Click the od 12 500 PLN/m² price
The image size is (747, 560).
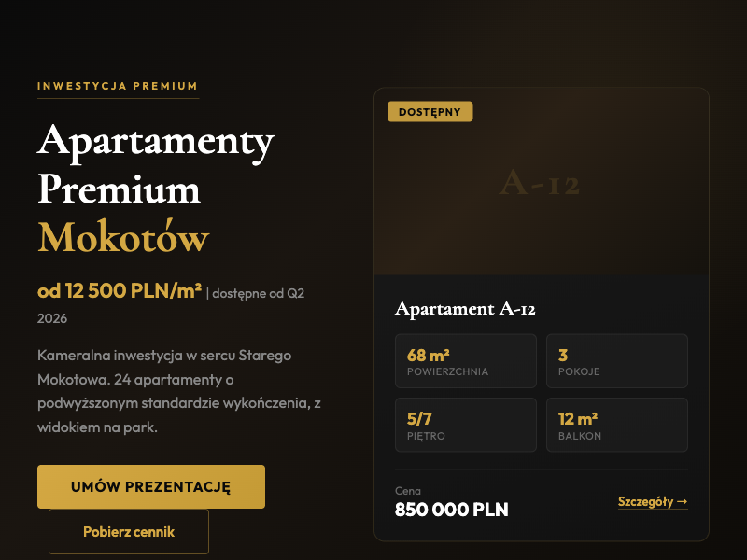[x=119, y=291]
